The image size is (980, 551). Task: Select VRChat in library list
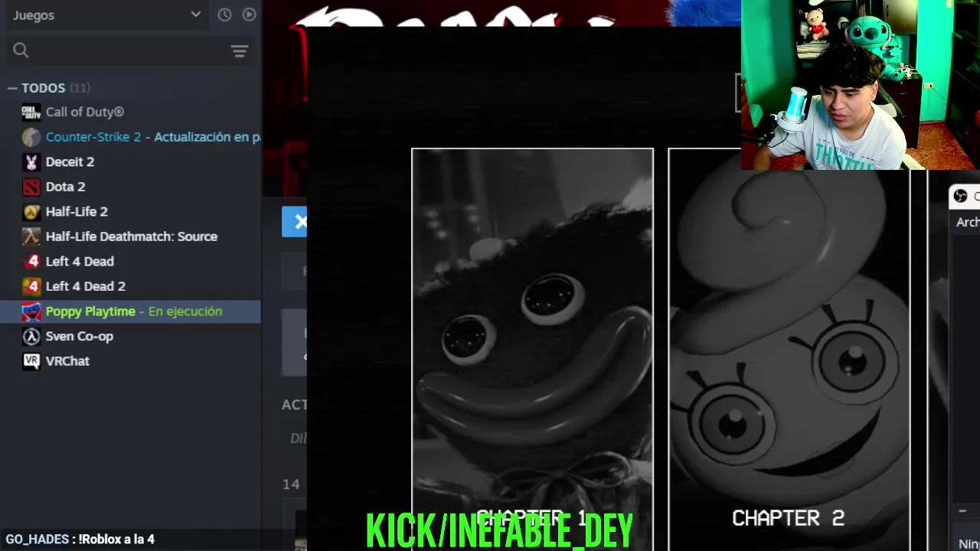point(67,360)
